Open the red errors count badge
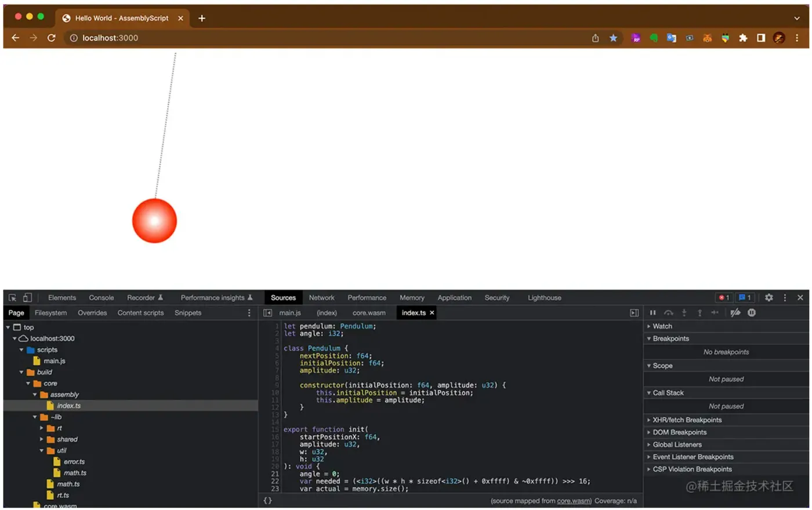 point(724,297)
